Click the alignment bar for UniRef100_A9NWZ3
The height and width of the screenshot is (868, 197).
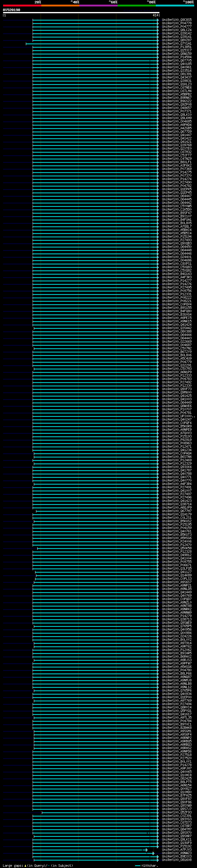point(93,854)
